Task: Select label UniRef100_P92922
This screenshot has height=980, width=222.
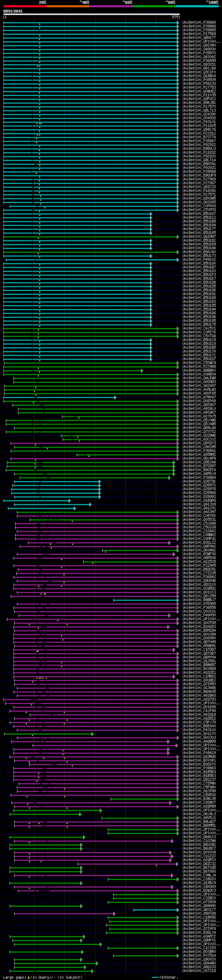Action: 199,145
